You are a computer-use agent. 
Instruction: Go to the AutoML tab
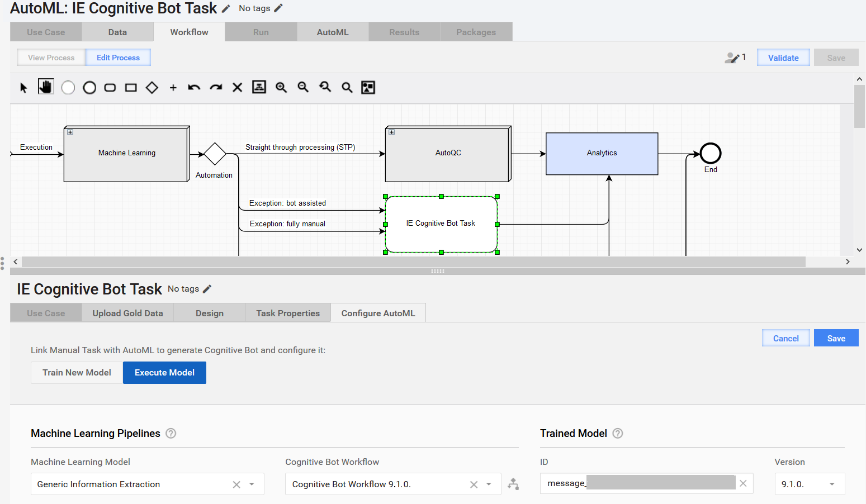click(333, 32)
